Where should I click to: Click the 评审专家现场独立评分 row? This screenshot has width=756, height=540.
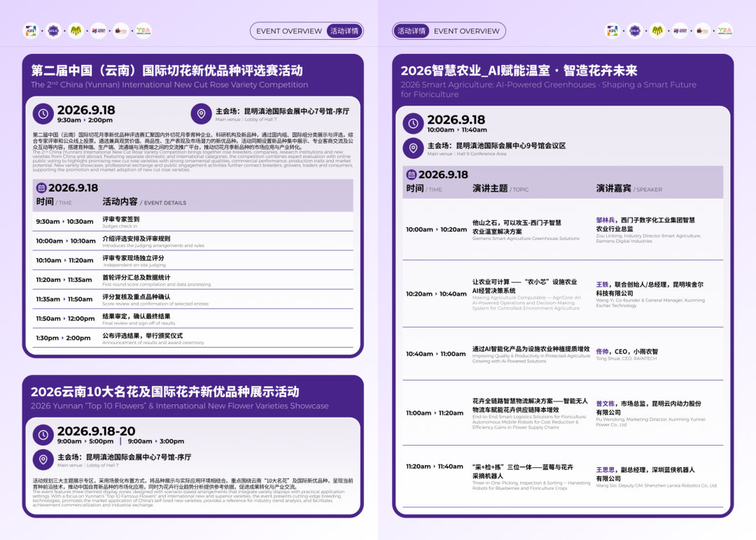tap(193, 261)
